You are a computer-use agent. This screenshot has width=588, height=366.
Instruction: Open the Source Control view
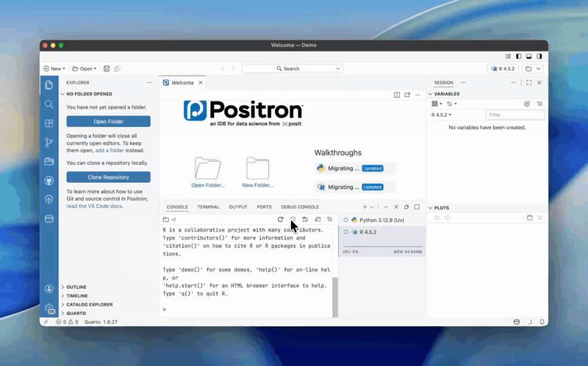coord(49,143)
